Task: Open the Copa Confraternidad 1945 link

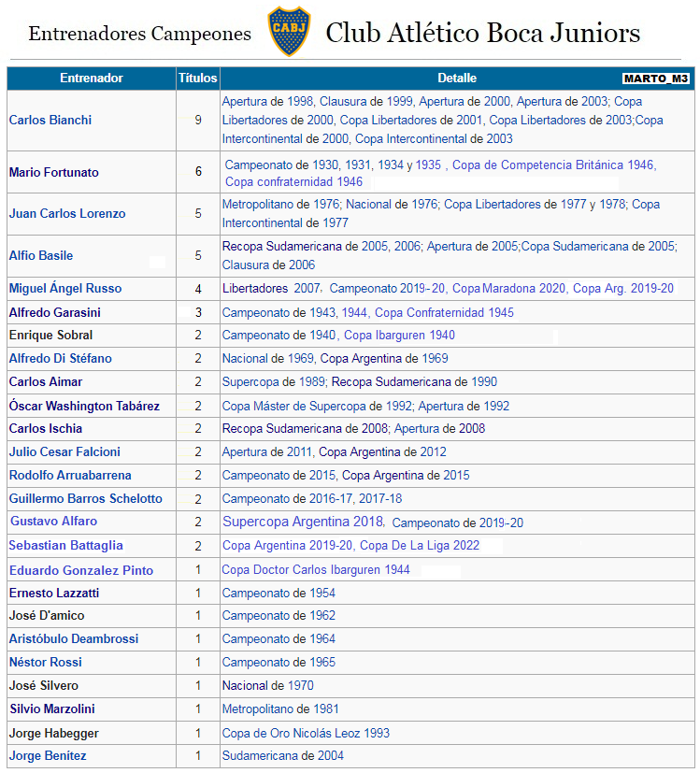Action: [444, 312]
